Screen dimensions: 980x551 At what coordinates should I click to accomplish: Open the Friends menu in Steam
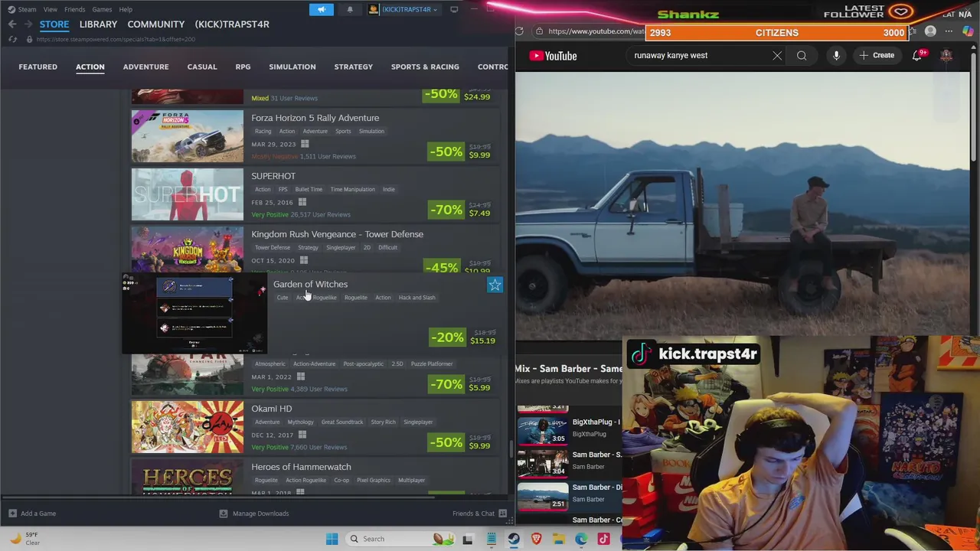pyautogui.click(x=74, y=9)
